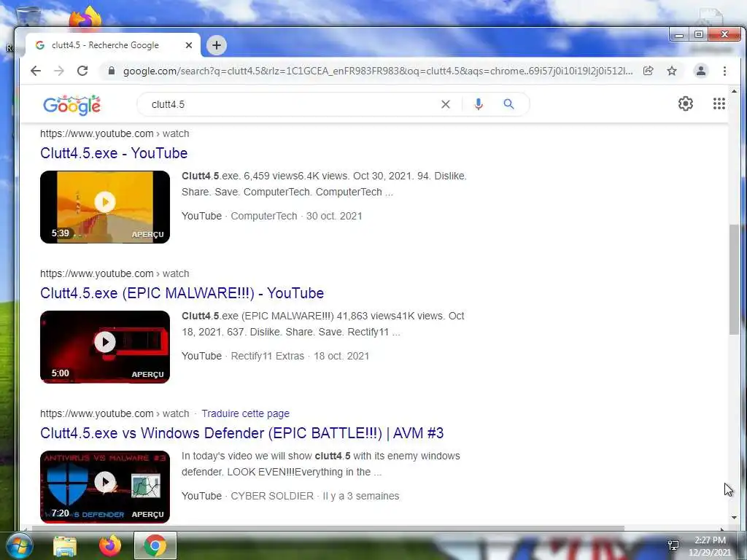Viewport: 747px width, 560px height.
Task: Click the 6,459 views snippet text
Action: coord(324,184)
